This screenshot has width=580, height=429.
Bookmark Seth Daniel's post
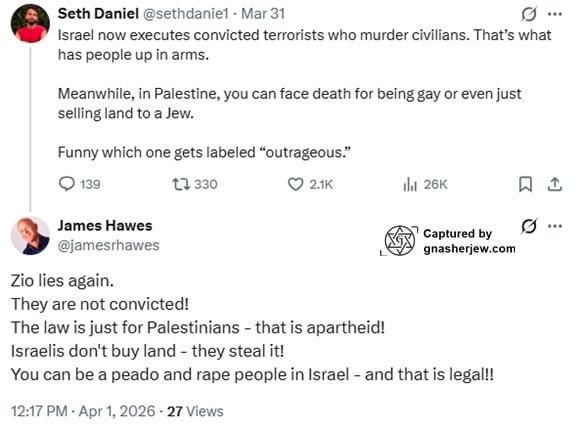tap(525, 184)
